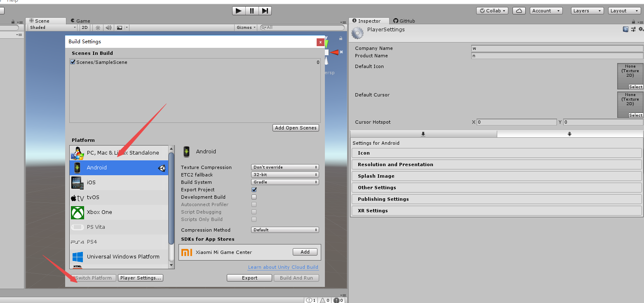The height and width of the screenshot is (303, 644).
Task: Switch to the Game tab
Action: (x=80, y=21)
